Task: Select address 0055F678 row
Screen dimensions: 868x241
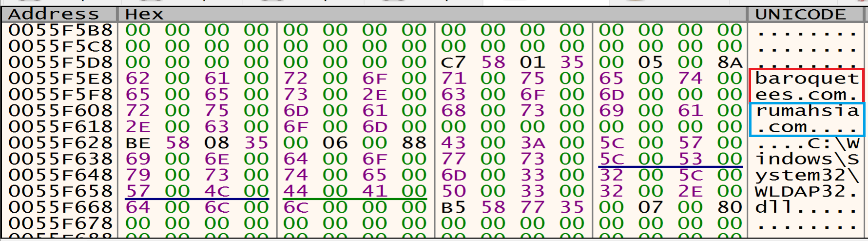Action: coord(60,223)
